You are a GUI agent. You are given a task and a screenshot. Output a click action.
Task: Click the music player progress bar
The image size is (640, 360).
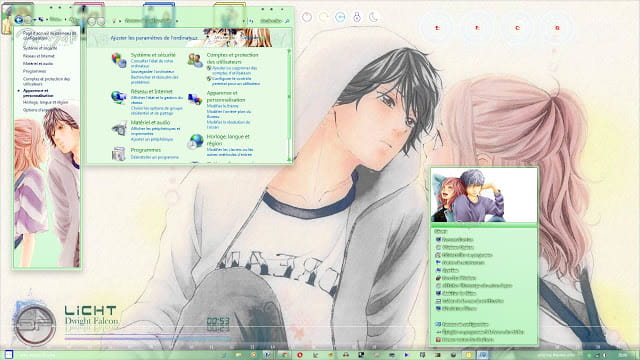(147, 338)
